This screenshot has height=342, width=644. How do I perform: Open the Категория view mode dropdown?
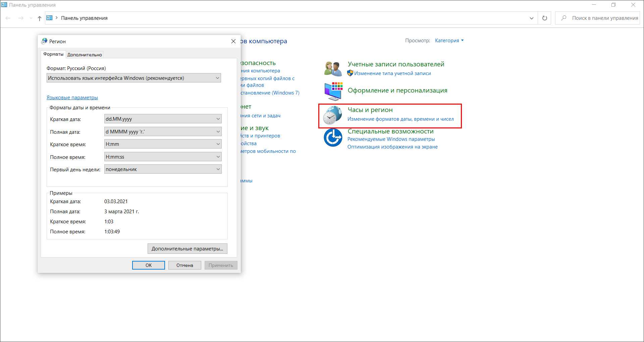coord(449,41)
